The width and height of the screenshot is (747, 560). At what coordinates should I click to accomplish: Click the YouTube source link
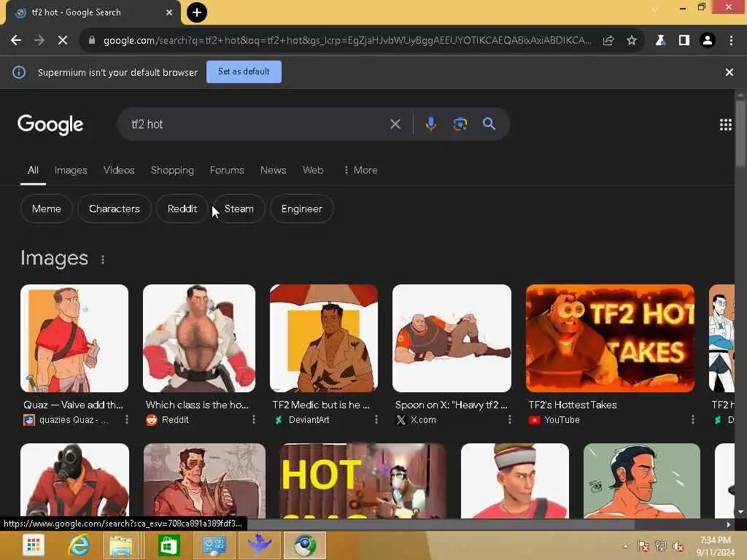click(x=554, y=420)
